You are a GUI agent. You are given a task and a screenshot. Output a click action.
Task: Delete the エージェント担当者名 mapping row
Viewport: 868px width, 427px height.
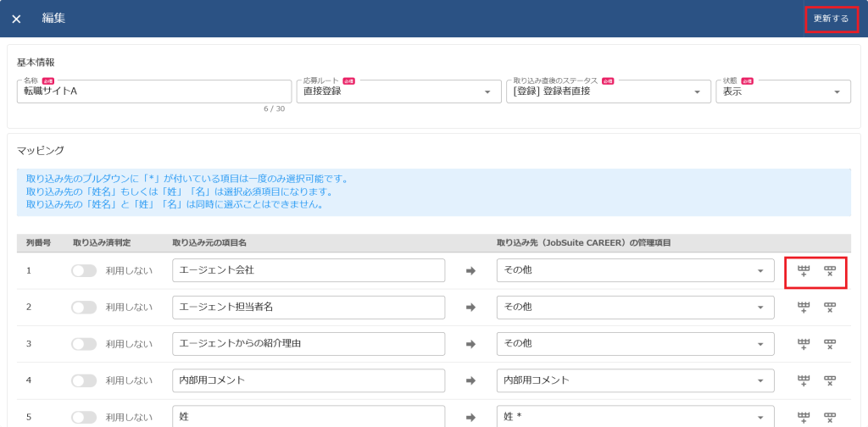pos(830,307)
